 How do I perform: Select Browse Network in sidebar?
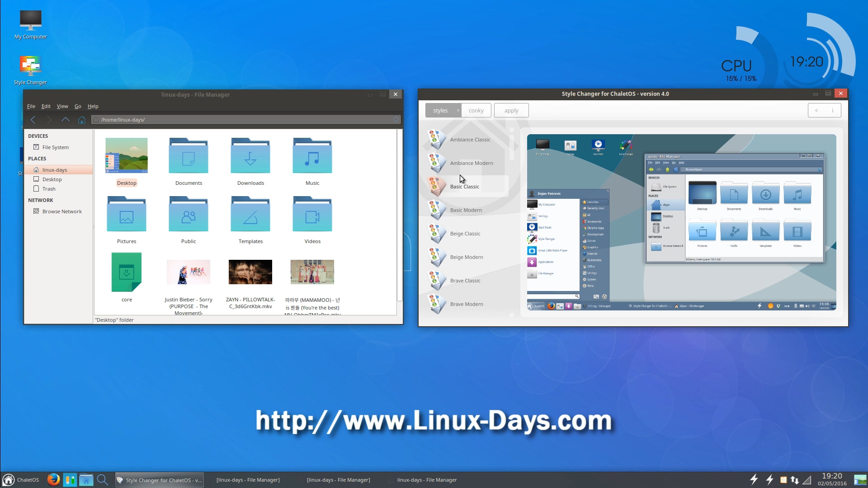[x=58, y=211]
